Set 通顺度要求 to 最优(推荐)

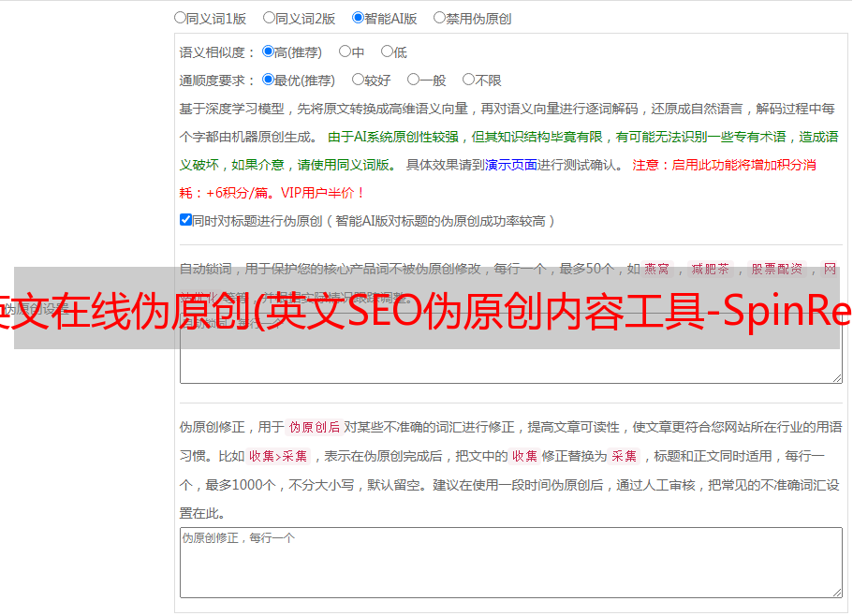[x=268, y=80]
